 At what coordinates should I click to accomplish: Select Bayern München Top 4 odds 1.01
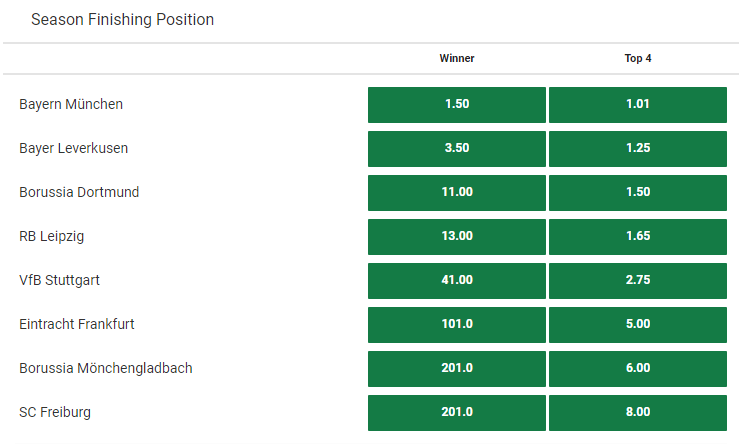(x=638, y=105)
